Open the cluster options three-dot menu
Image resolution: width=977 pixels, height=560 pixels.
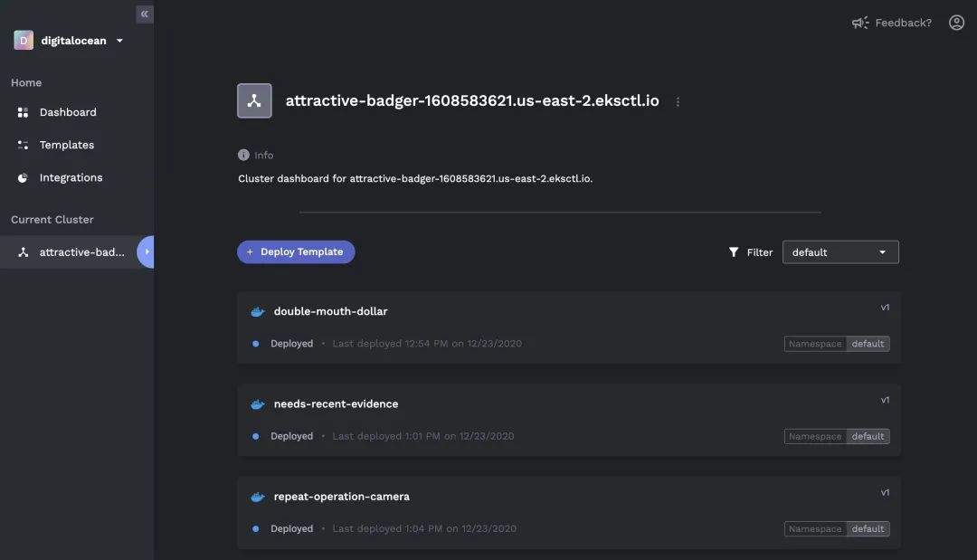(x=678, y=102)
